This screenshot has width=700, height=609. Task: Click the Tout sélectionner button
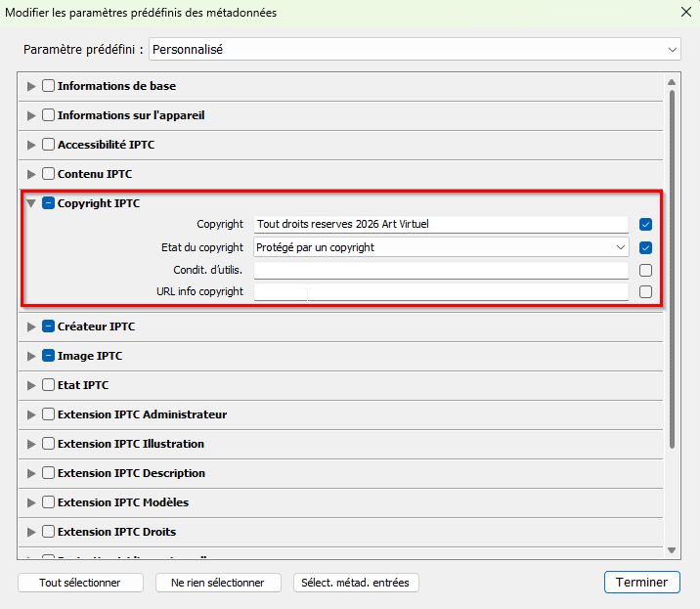click(x=79, y=583)
